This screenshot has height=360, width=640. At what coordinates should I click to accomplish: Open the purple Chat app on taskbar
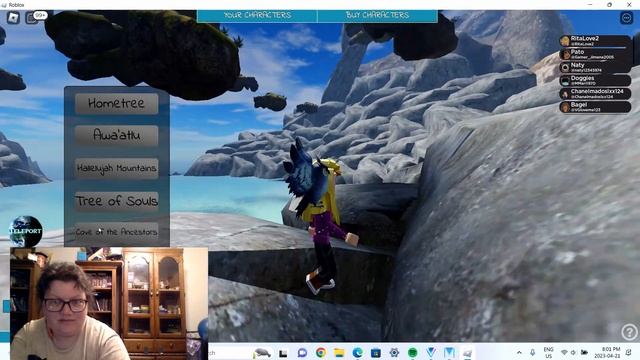302,353
